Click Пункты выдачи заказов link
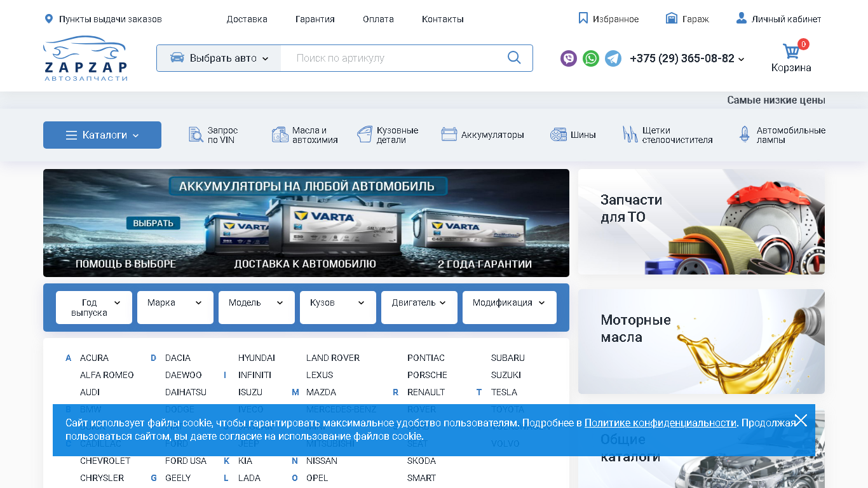Screen dimensions: 868x488 (x=111, y=19)
